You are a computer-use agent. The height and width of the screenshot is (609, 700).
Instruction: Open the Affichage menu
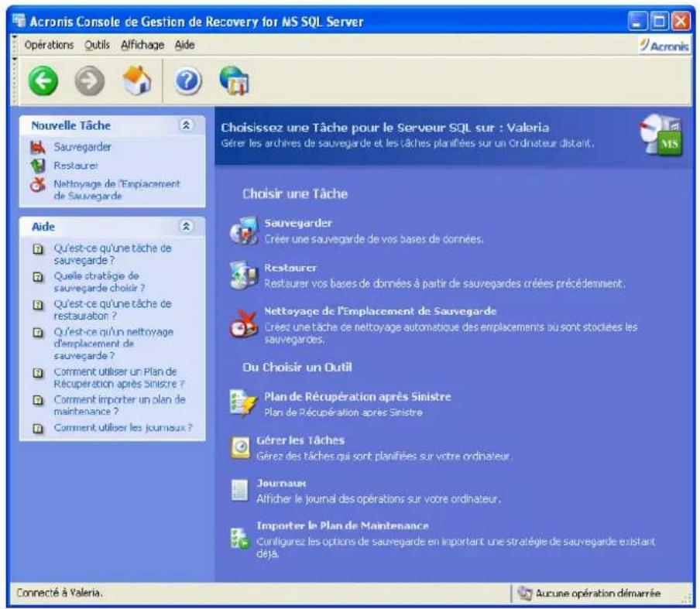[142, 45]
